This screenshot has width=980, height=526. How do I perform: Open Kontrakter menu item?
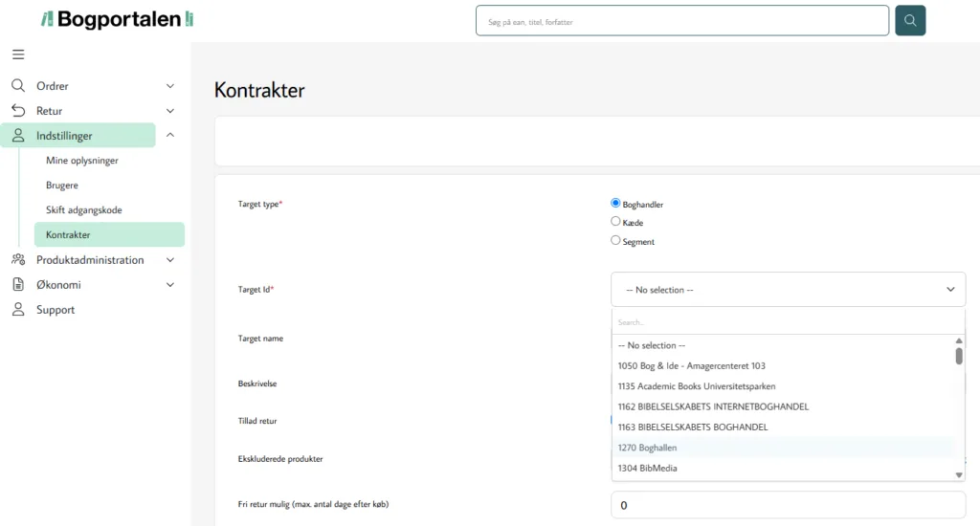tap(109, 235)
